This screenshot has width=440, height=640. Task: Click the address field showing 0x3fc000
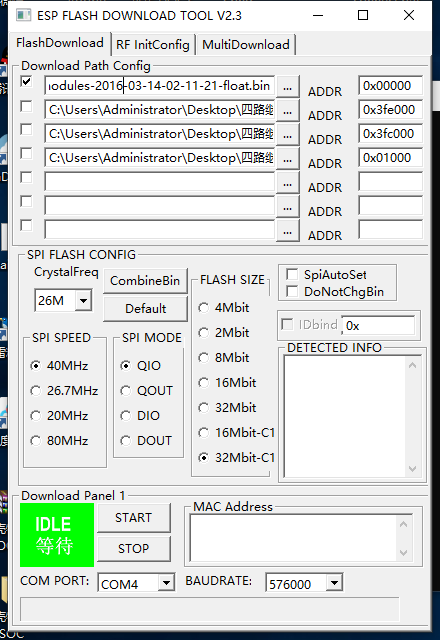pos(390,134)
